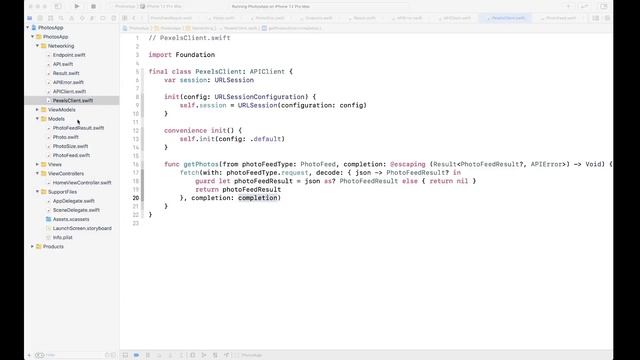The width and height of the screenshot is (640, 360).
Task: Toggle the debug area visibility
Action: [x=125, y=355]
